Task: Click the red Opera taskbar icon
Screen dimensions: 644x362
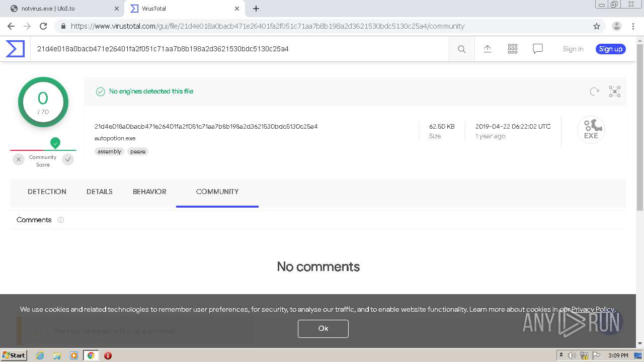Action: [108, 355]
